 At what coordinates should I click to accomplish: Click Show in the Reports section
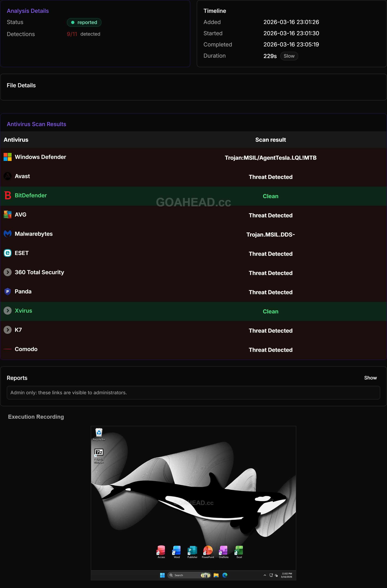coord(370,378)
